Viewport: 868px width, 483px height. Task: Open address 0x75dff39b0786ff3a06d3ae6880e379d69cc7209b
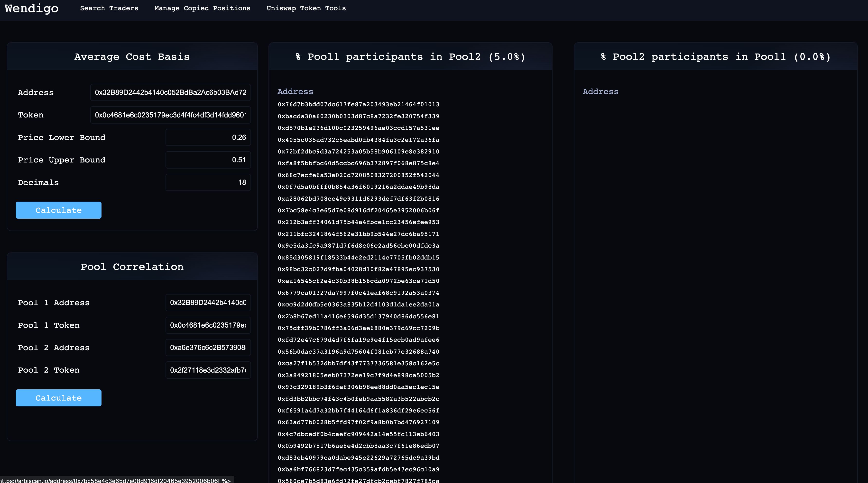pos(359,328)
